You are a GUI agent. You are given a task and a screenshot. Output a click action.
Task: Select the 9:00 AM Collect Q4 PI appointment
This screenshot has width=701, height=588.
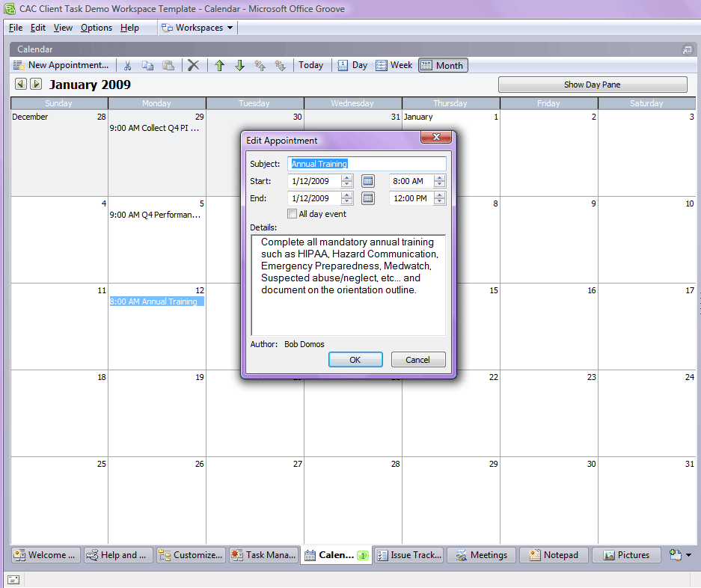pyautogui.click(x=154, y=128)
